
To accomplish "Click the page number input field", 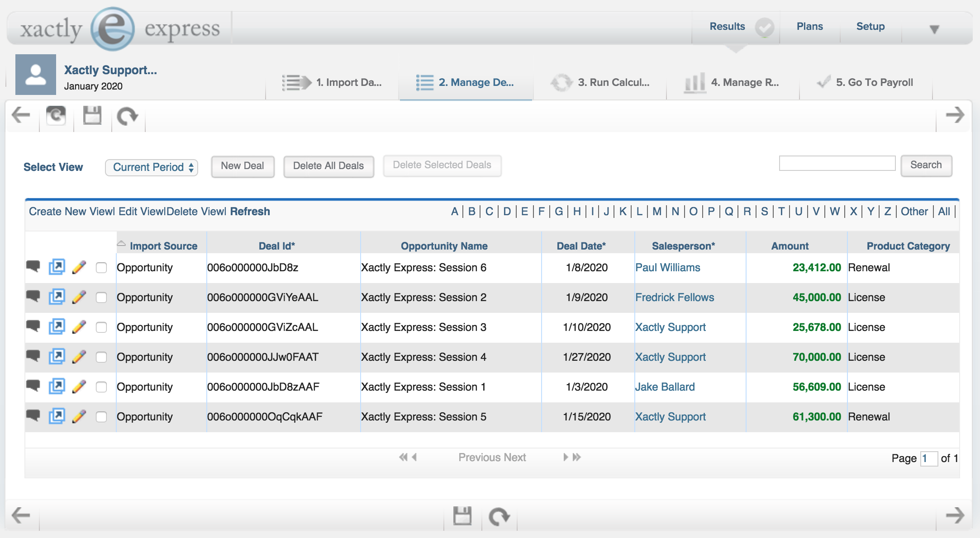I will 929,458.
